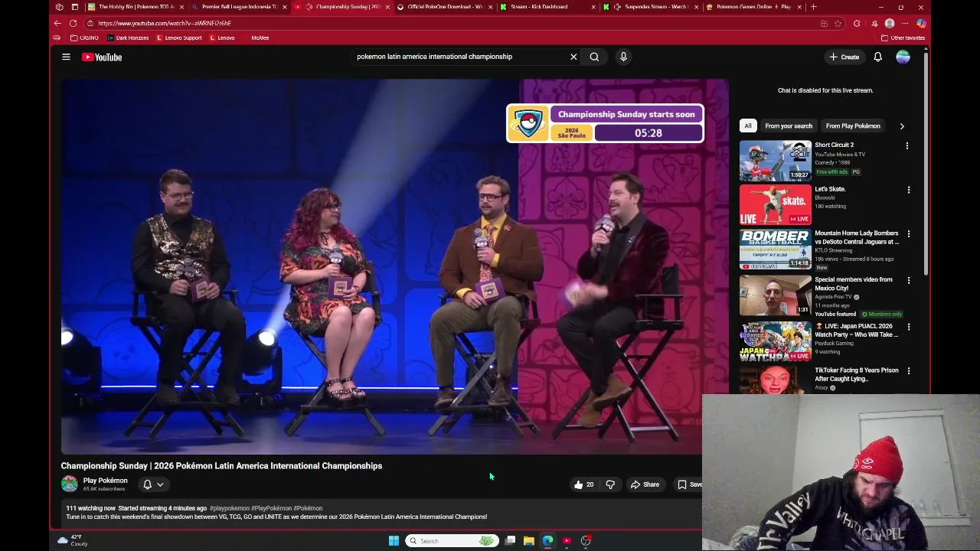The height and width of the screenshot is (551, 980).
Task: Open the Short Circuit 2 thumbnail
Action: (x=775, y=161)
